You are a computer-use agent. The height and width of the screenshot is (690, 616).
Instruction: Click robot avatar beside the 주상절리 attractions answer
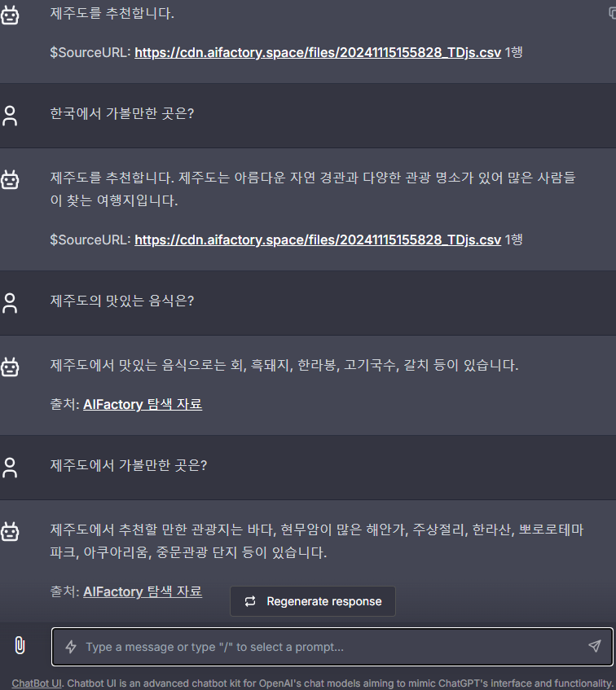point(10,532)
